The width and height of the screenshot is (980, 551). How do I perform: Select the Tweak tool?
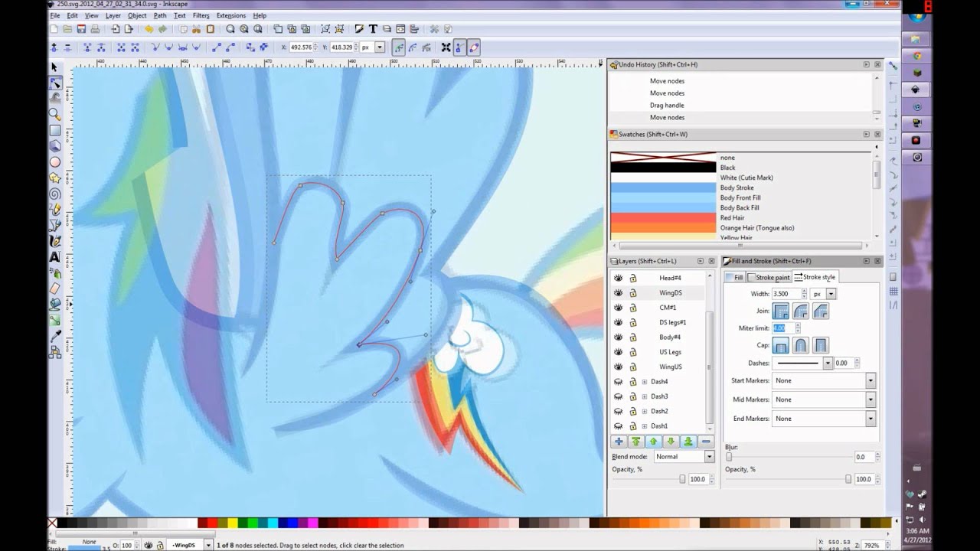[x=55, y=98]
